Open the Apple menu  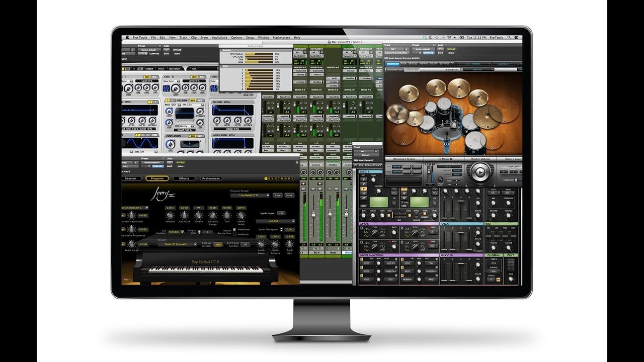coord(128,38)
